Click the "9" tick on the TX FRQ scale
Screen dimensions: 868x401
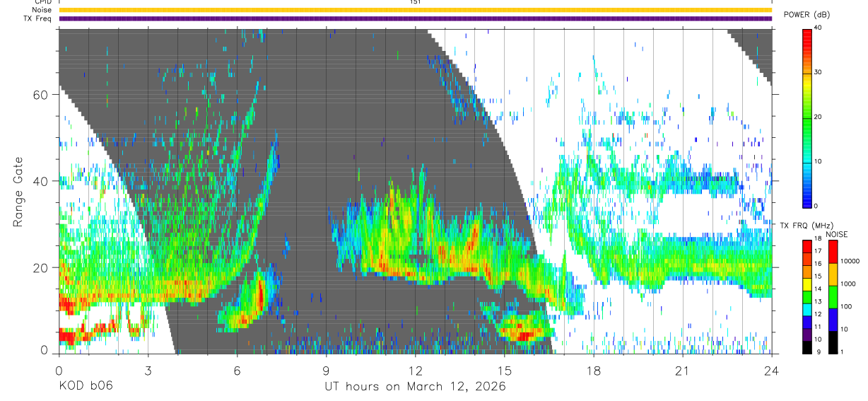(x=819, y=351)
